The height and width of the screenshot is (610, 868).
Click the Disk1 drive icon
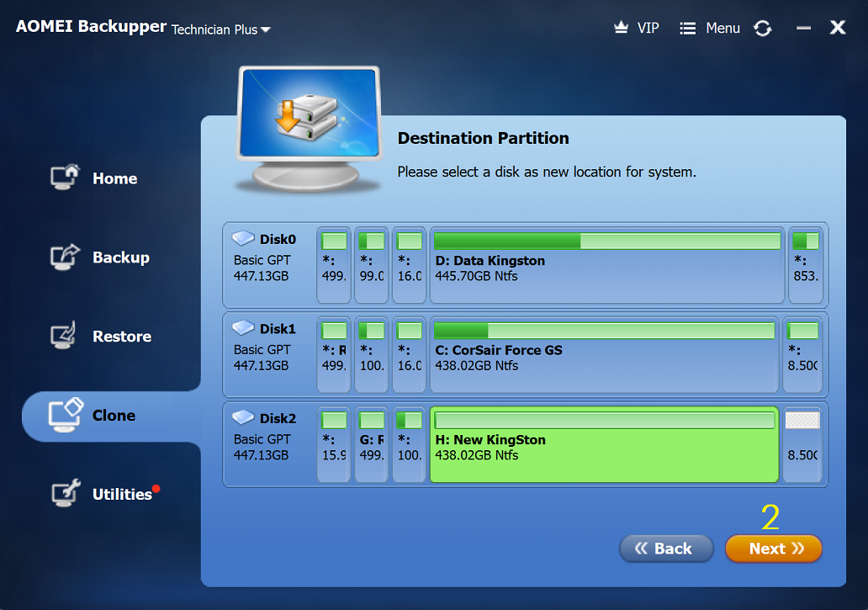pyautogui.click(x=243, y=328)
